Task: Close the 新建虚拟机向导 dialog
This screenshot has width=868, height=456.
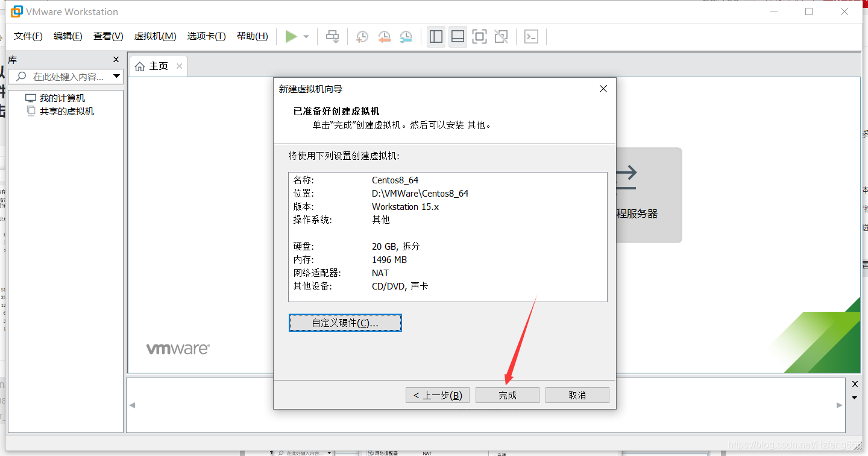Action: [603, 89]
